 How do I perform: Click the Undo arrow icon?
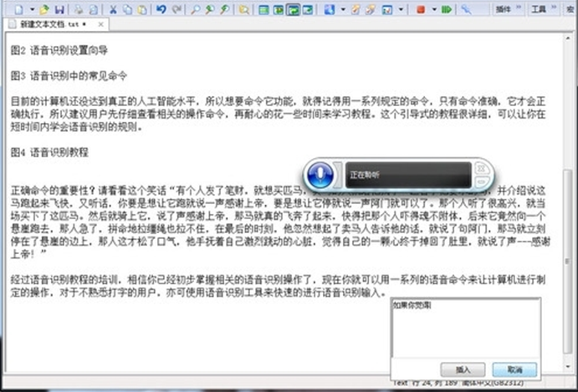[161, 9]
